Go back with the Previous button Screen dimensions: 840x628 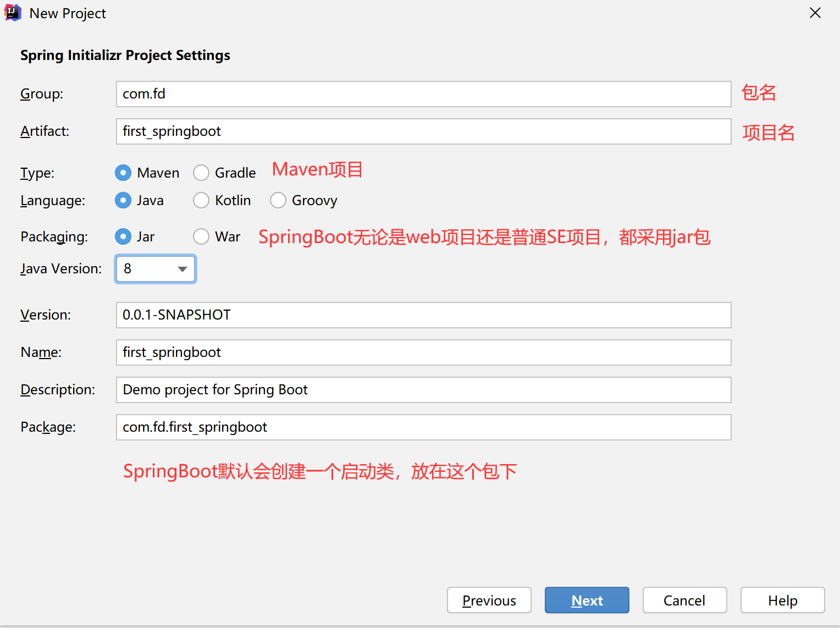tap(489, 600)
